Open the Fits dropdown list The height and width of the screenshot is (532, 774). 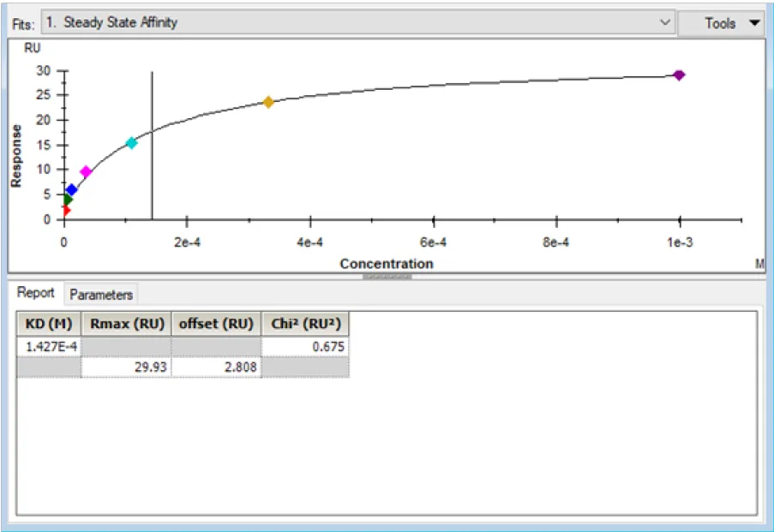(x=665, y=23)
